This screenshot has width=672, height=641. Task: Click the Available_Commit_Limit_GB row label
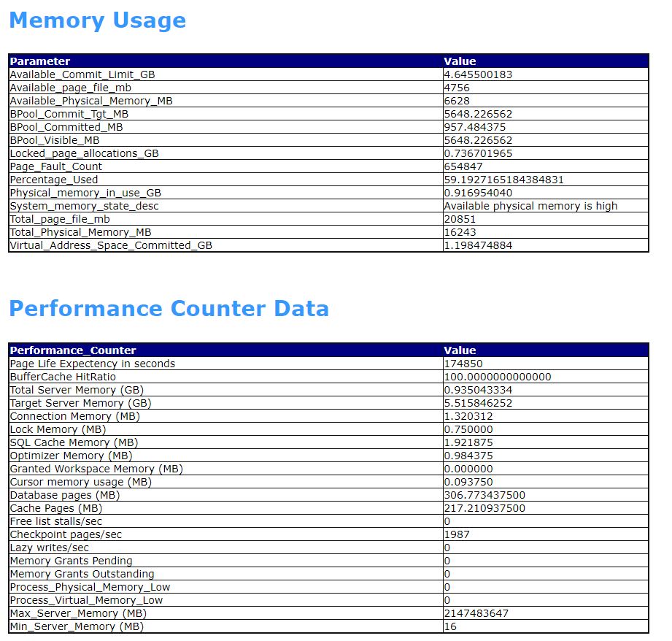(82, 74)
